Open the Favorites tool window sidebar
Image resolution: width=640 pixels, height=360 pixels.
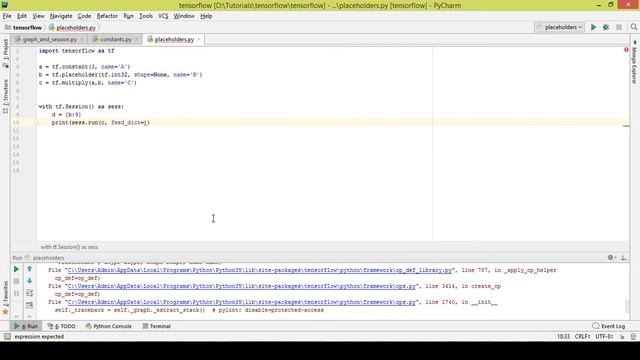5,298
